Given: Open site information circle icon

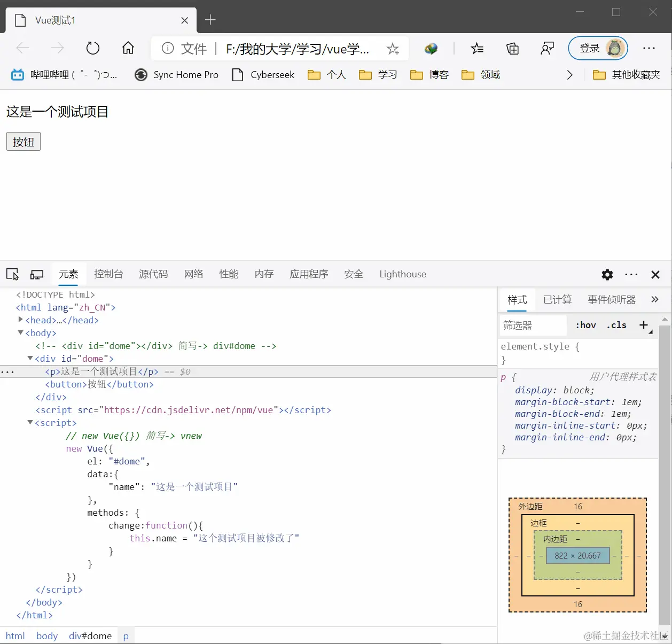Looking at the screenshot, I should [x=168, y=49].
